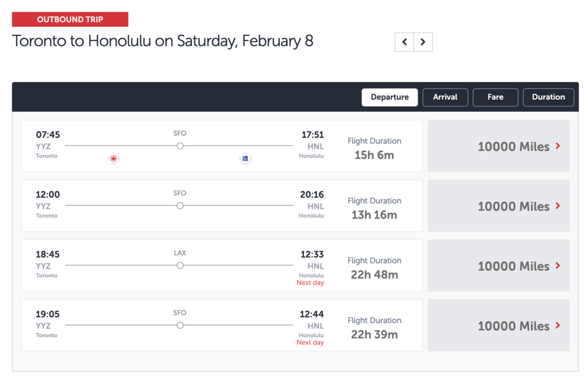Click red chevron on 19:05 flight fare
The height and width of the screenshot is (380, 588).
click(x=558, y=325)
